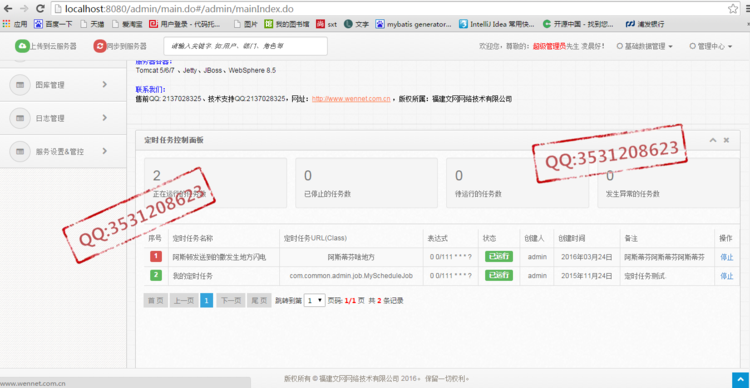Expand the 服务设置&管控 sidebar arrow
Image resolution: width=750 pixels, height=388 pixels.
click(105, 151)
